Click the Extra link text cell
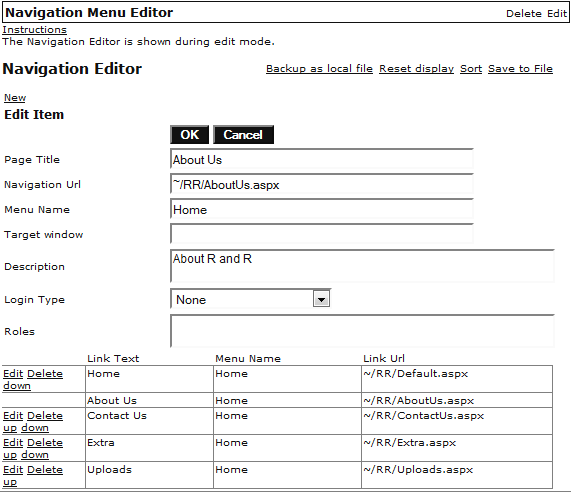Image resolution: width=571 pixels, height=493 pixels. point(149,448)
